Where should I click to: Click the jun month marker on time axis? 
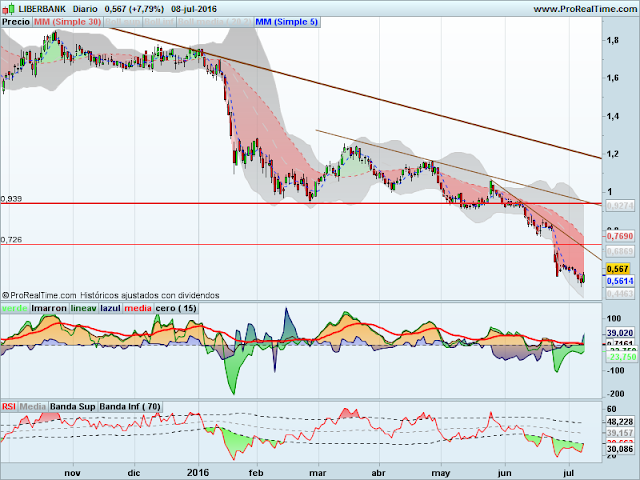pyautogui.click(x=504, y=473)
